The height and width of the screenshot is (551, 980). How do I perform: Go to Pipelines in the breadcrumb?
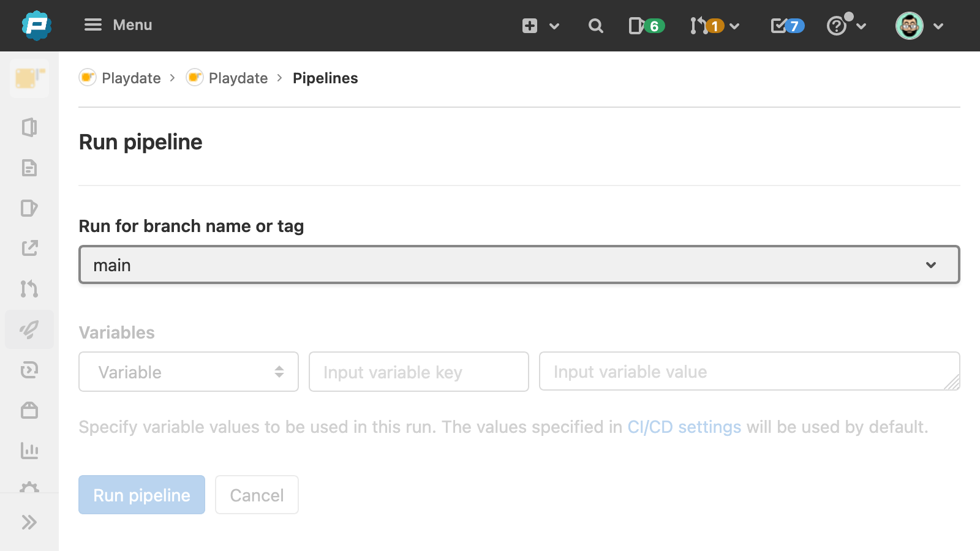[x=325, y=78]
